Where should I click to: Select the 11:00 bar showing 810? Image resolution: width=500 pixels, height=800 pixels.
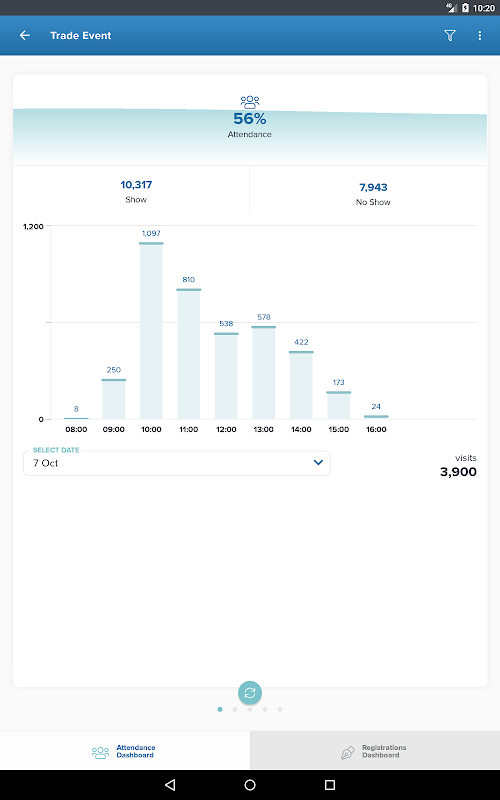189,354
